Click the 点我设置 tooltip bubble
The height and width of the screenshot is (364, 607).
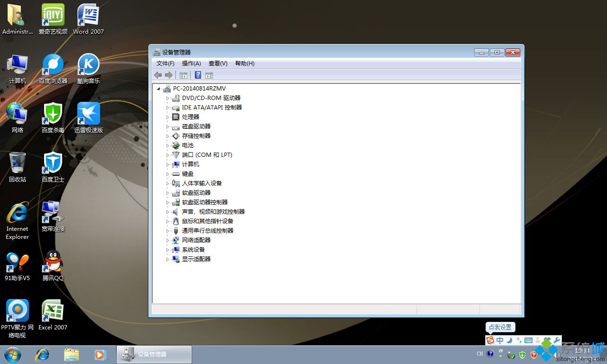tap(500, 327)
